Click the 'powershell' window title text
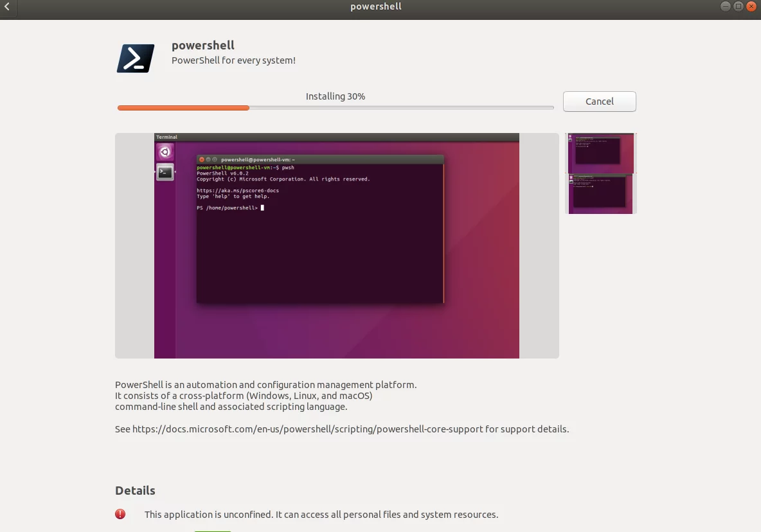 click(x=376, y=6)
